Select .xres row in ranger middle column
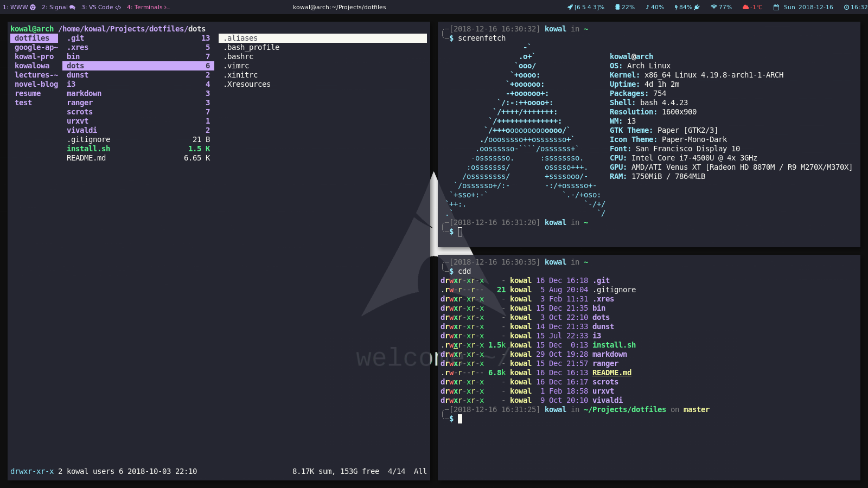Image resolution: width=868 pixels, height=488 pixels. (x=138, y=47)
